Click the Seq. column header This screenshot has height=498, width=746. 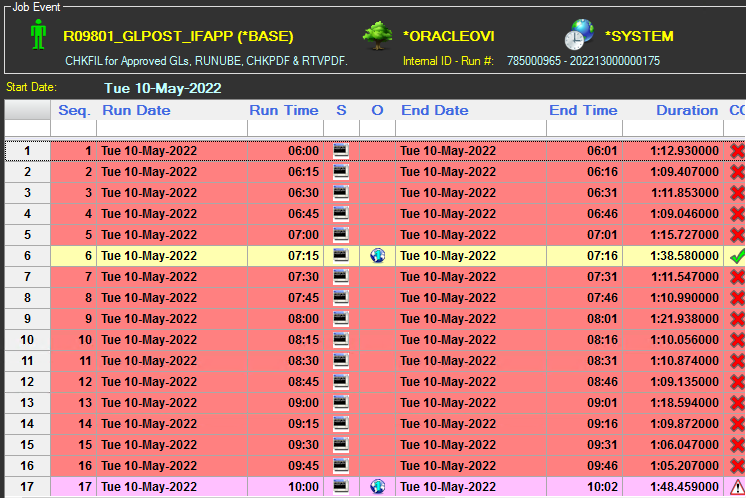[x=74, y=110]
